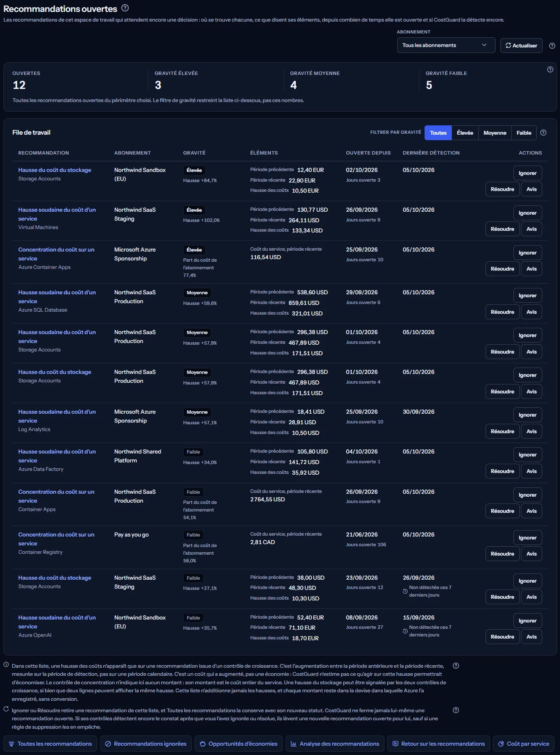Open the Azure SQL Database recommendation link

(x=57, y=297)
